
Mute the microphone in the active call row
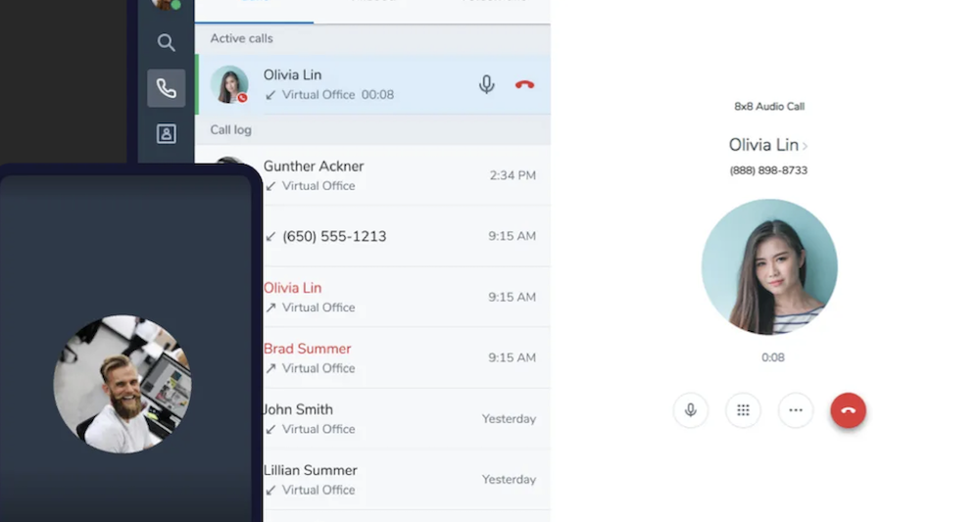click(x=487, y=84)
